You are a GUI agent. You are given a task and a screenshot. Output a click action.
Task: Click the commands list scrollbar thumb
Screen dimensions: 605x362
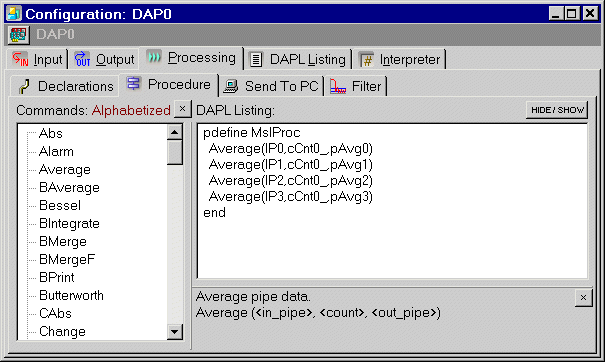pyautogui.click(x=175, y=152)
